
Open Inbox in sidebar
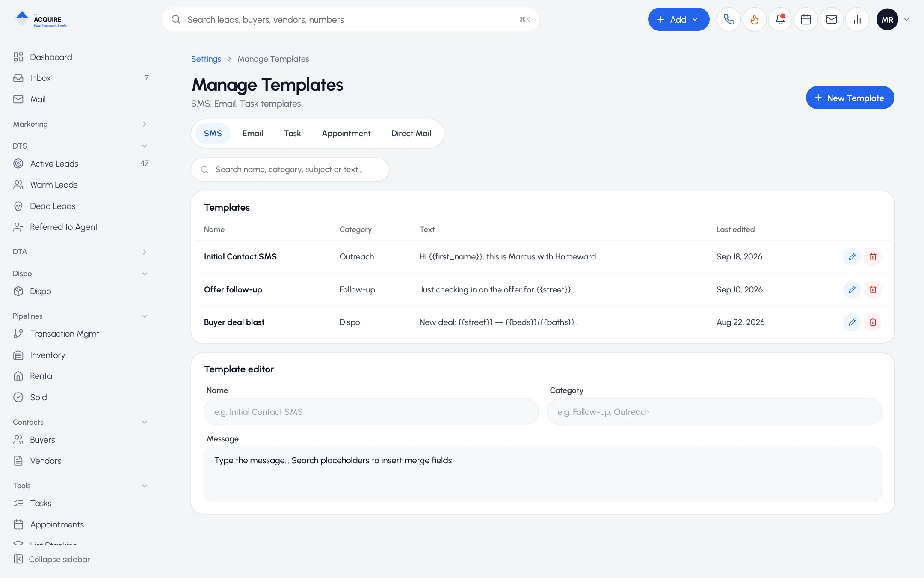pos(81,78)
